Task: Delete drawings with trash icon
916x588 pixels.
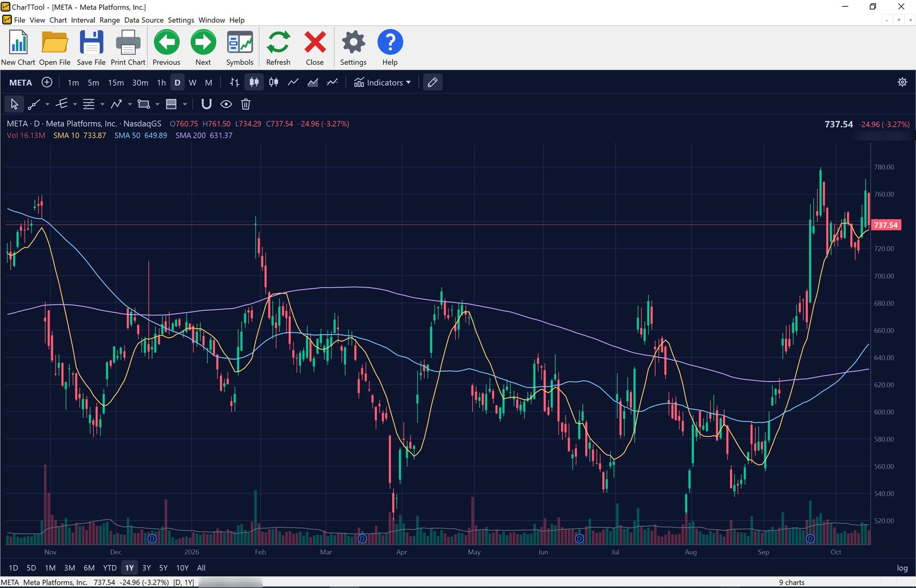Action: tap(246, 104)
